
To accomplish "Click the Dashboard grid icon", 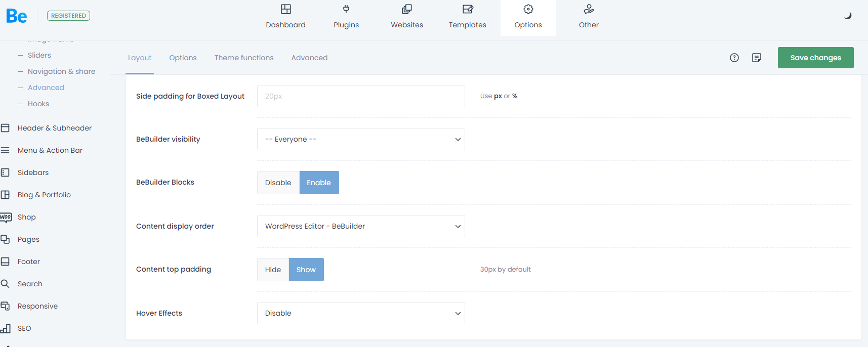I will click(x=286, y=9).
